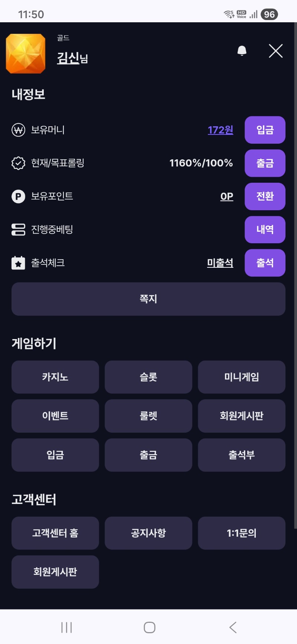Image resolution: width=297 pixels, height=644 pixels.
Task: Tap the attendance calendar star icon
Action: 18,263
